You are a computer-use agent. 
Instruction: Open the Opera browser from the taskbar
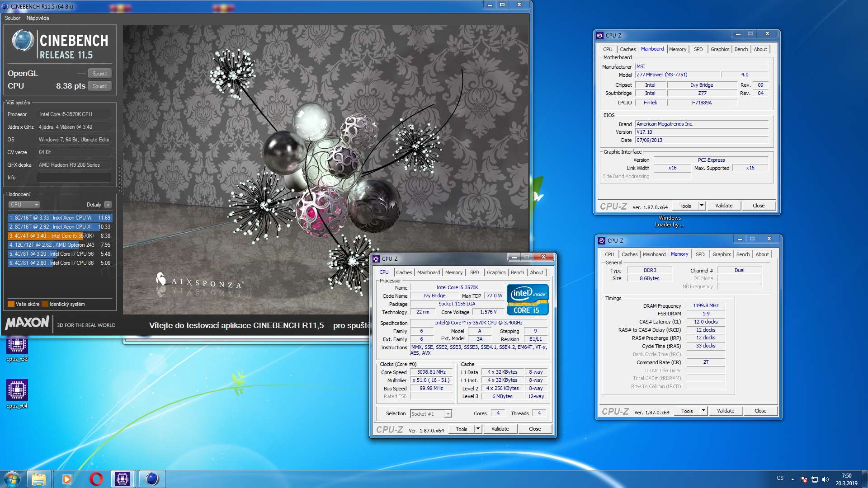[96, 479]
